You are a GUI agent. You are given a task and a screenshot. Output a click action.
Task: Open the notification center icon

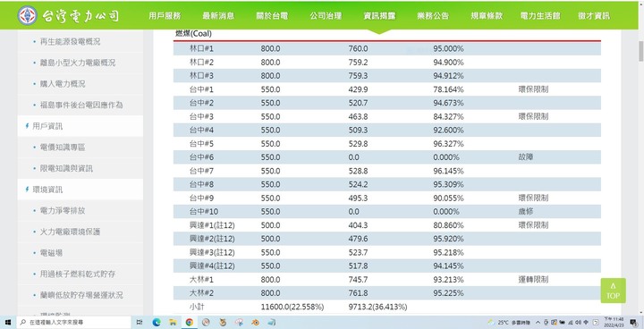coord(634,323)
